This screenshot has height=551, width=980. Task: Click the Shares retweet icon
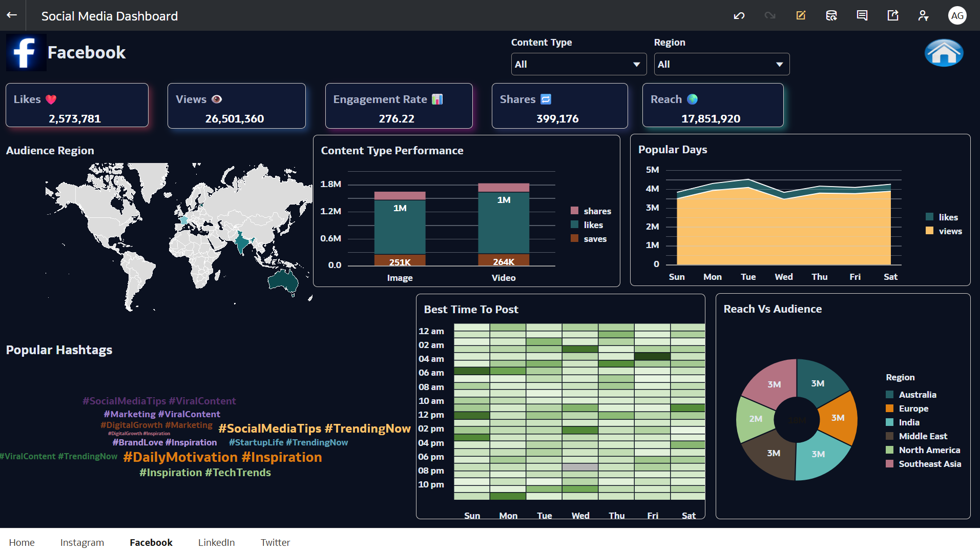pos(546,99)
